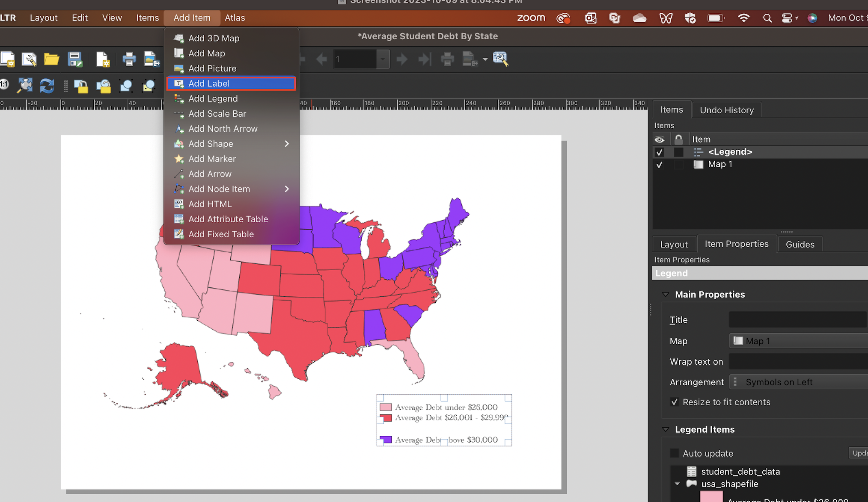Collapse the usa_shapefile tree node

click(x=677, y=484)
